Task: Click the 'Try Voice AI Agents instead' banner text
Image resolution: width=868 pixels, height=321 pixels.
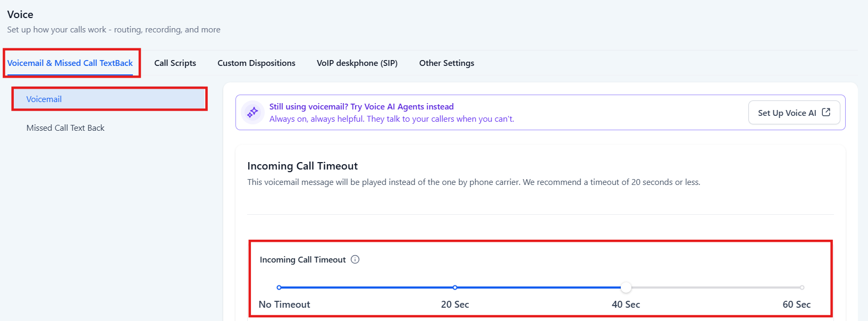Action: click(x=361, y=106)
